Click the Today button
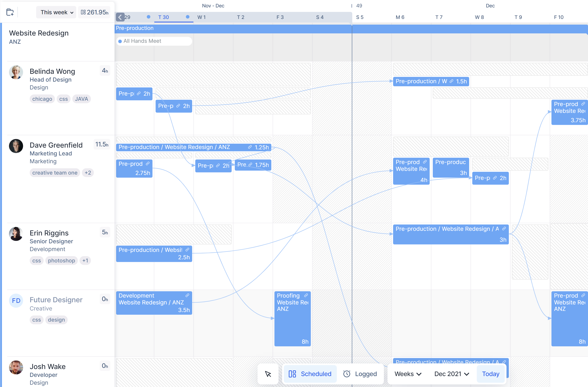This screenshot has height=387, width=588. coord(490,374)
